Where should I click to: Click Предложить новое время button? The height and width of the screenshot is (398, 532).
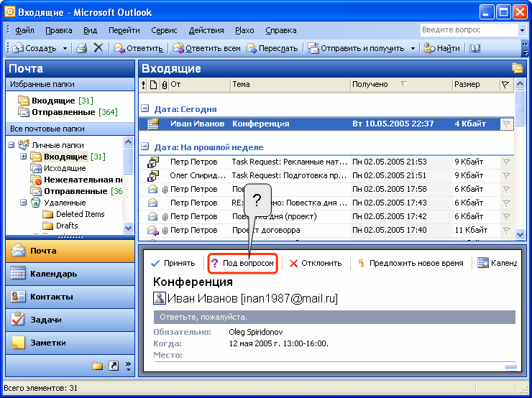[x=411, y=263]
